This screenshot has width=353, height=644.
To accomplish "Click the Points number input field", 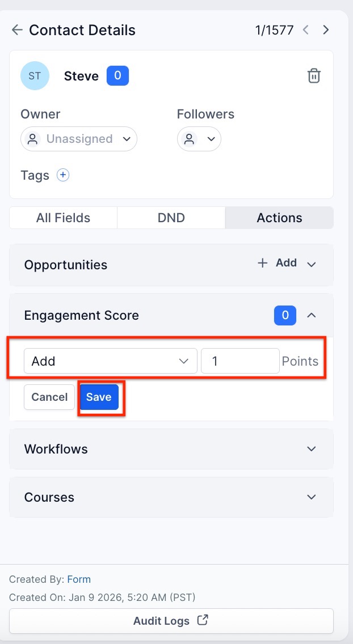I will 239,361.
